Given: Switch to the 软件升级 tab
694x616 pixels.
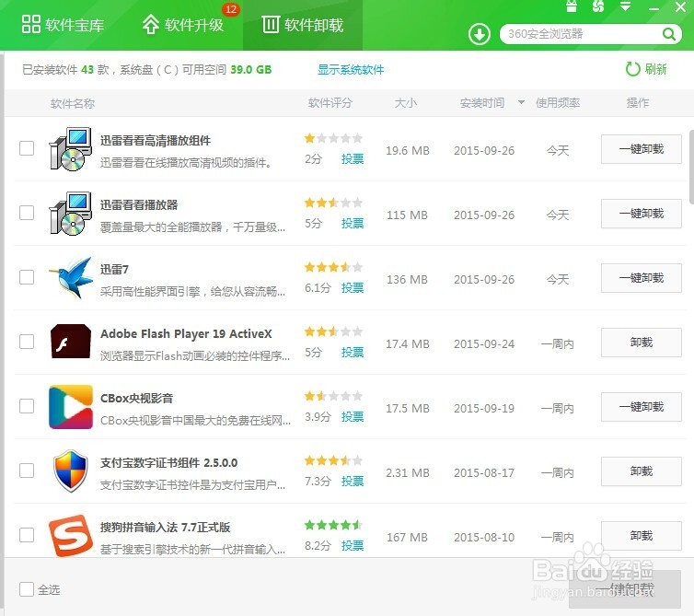Looking at the screenshot, I should (183, 25).
